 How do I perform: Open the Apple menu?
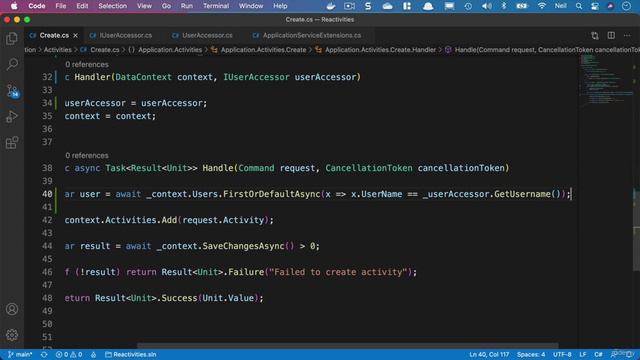[14, 6]
